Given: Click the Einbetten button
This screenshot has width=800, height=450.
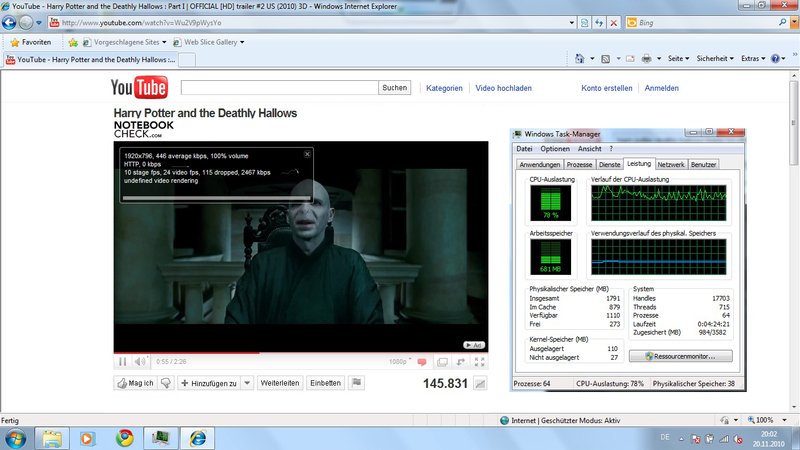Looking at the screenshot, I should pyautogui.click(x=326, y=383).
